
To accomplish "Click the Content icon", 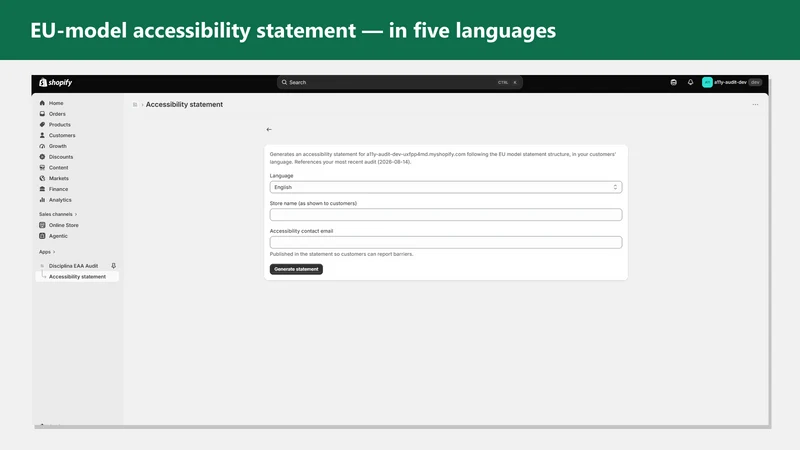I will (x=42, y=167).
